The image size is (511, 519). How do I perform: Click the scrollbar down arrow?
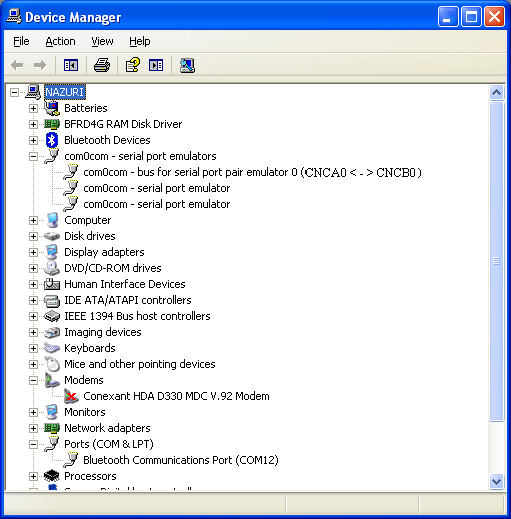[x=496, y=481]
